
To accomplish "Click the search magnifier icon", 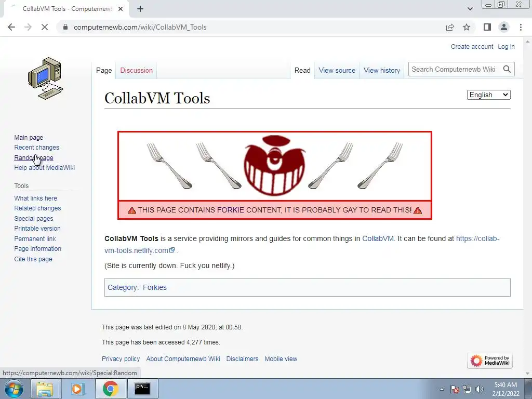I will click(x=507, y=69).
